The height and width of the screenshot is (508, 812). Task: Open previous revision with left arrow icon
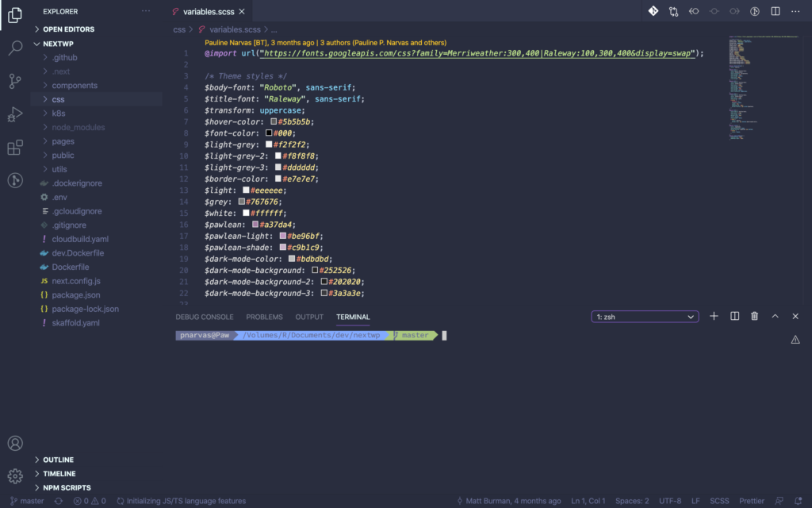tap(694, 11)
